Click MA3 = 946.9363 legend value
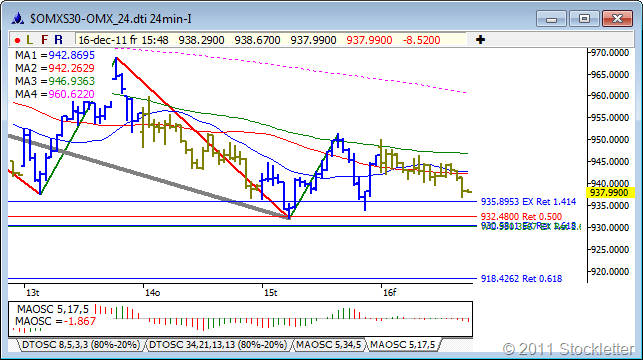643x360 pixels. point(71,81)
